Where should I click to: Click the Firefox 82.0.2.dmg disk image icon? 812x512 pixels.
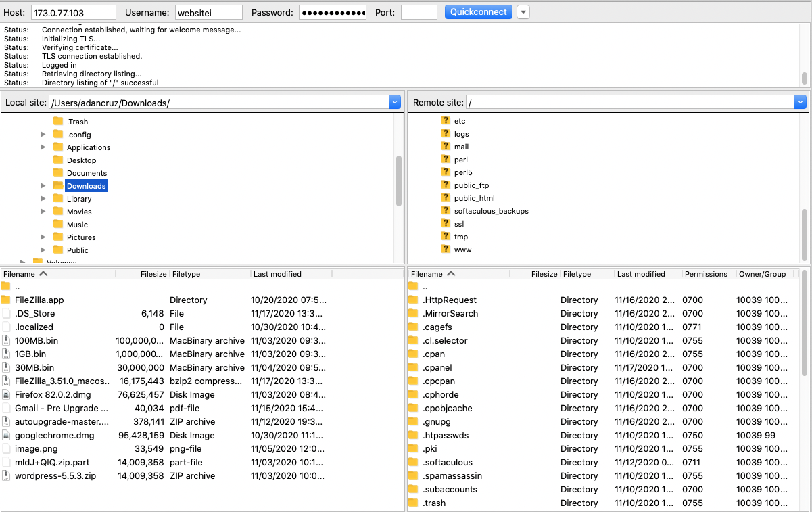tap(6, 395)
